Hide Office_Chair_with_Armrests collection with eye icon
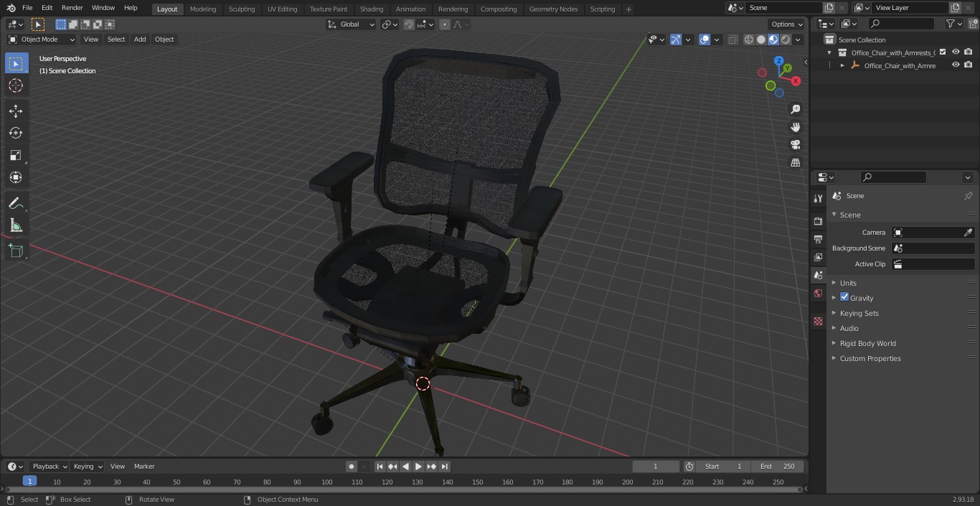Image resolution: width=980 pixels, height=506 pixels. (956, 52)
